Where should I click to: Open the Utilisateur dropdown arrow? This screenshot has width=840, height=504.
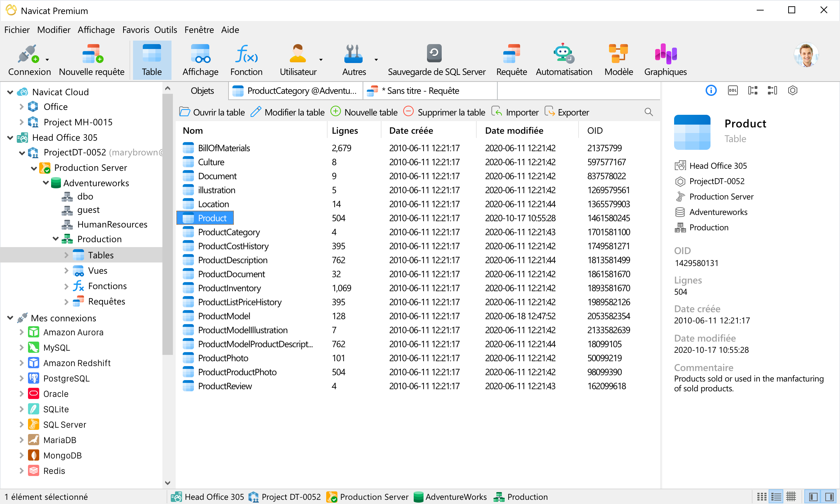321,60
